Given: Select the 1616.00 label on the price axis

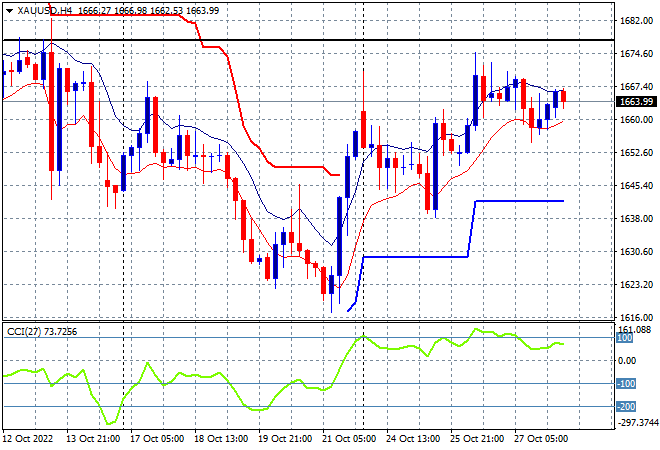Looking at the screenshot, I should point(636,318).
